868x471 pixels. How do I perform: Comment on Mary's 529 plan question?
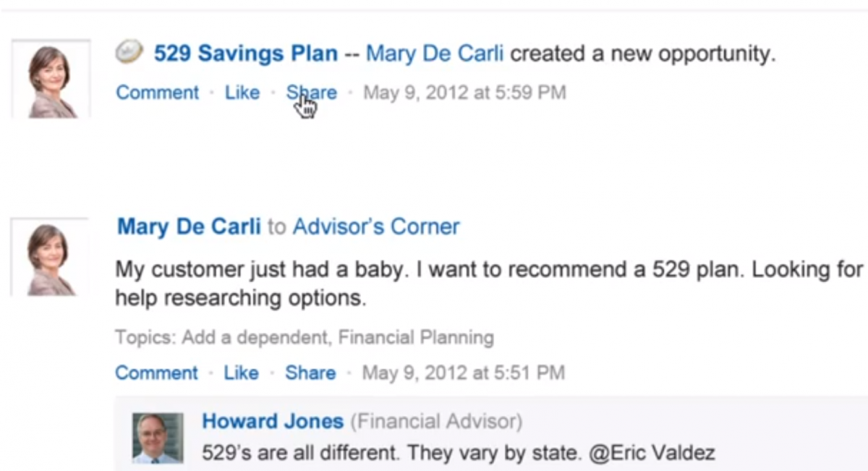click(156, 373)
